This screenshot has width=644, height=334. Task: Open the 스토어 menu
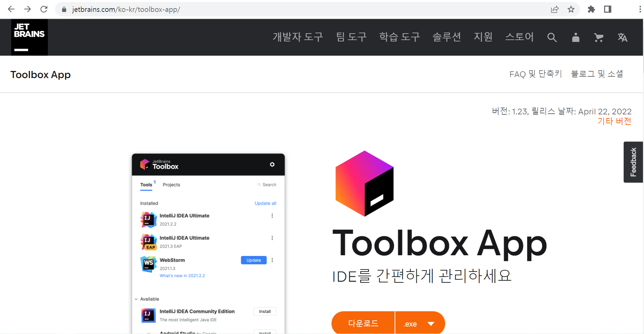[519, 37]
